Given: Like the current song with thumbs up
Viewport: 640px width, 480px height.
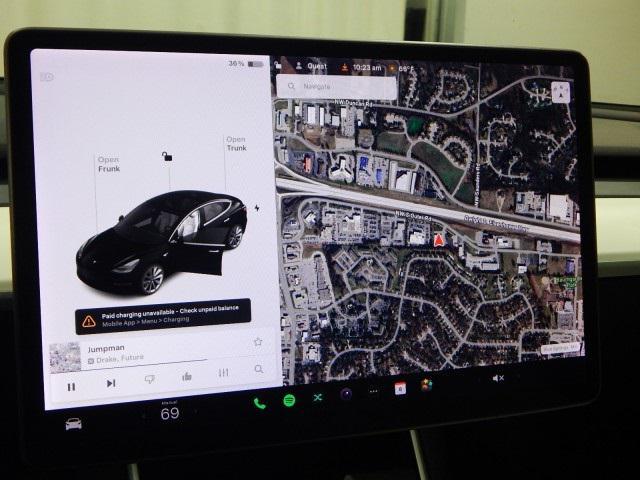Looking at the screenshot, I should [187, 376].
